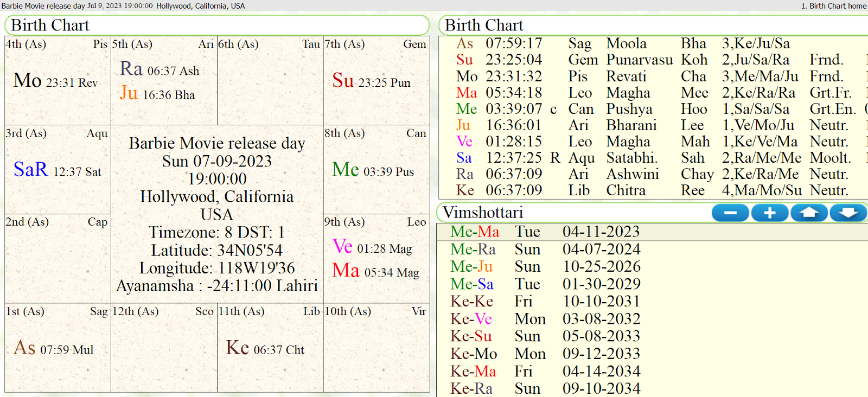Select the Ke-Su dasha row

(652, 336)
